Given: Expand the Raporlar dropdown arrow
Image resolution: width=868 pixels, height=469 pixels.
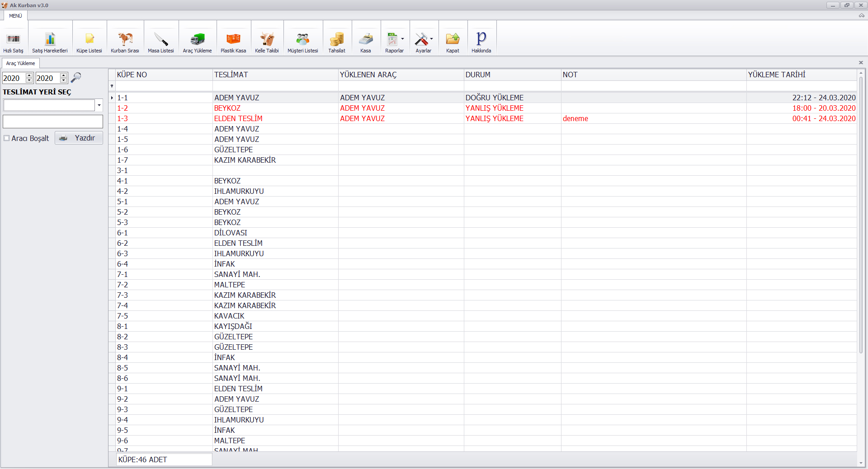Looking at the screenshot, I should pos(402,39).
